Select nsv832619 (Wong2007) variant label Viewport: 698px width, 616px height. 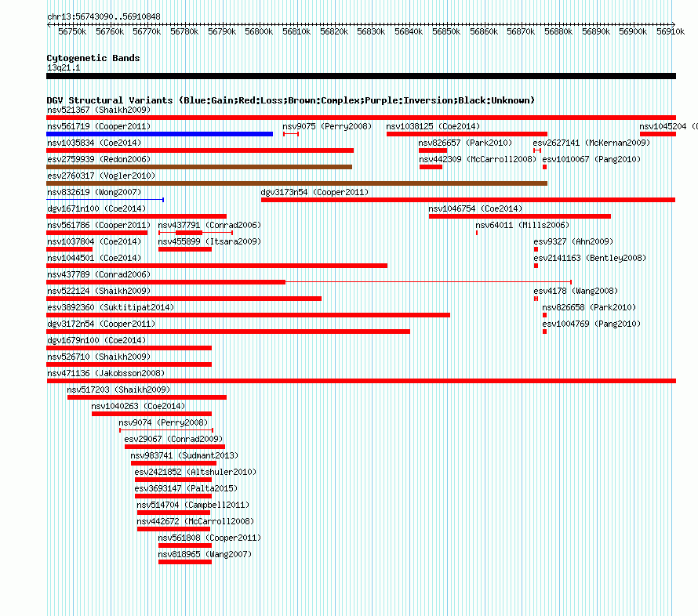coord(94,192)
